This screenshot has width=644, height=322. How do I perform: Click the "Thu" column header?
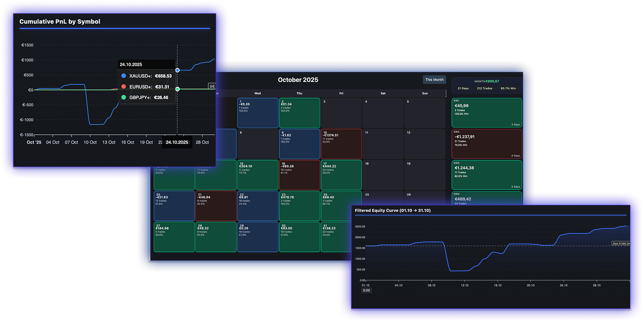pyautogui.click(x=299, y=93)
